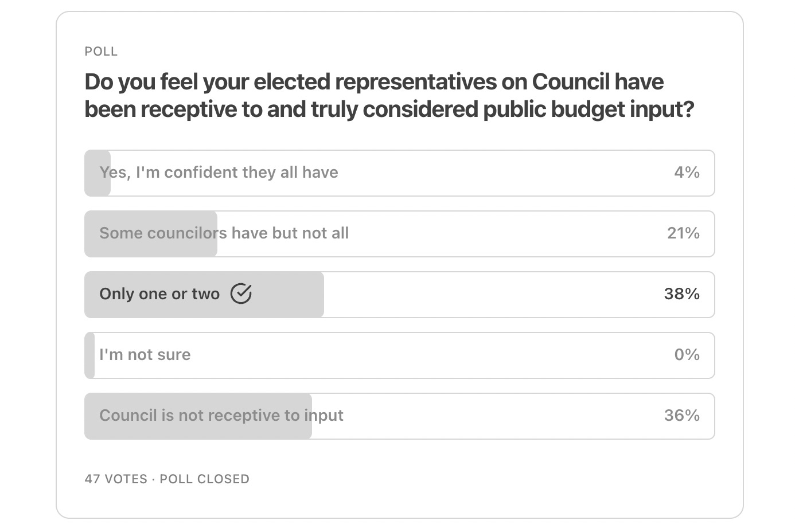Click the poll question heading text
Viewport: 795px width, 532px height.
click(x=389, y=95)
